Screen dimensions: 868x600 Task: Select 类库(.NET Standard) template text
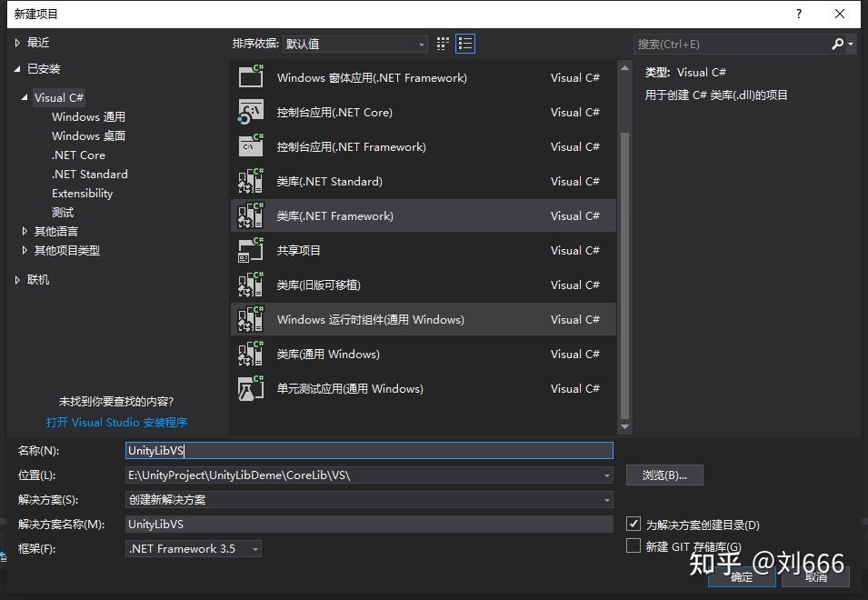click(x=329, y=182)
